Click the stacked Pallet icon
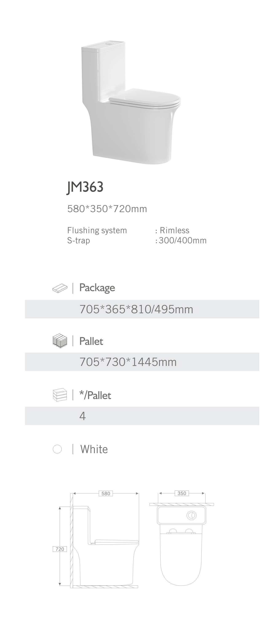 tap(60, 341)
